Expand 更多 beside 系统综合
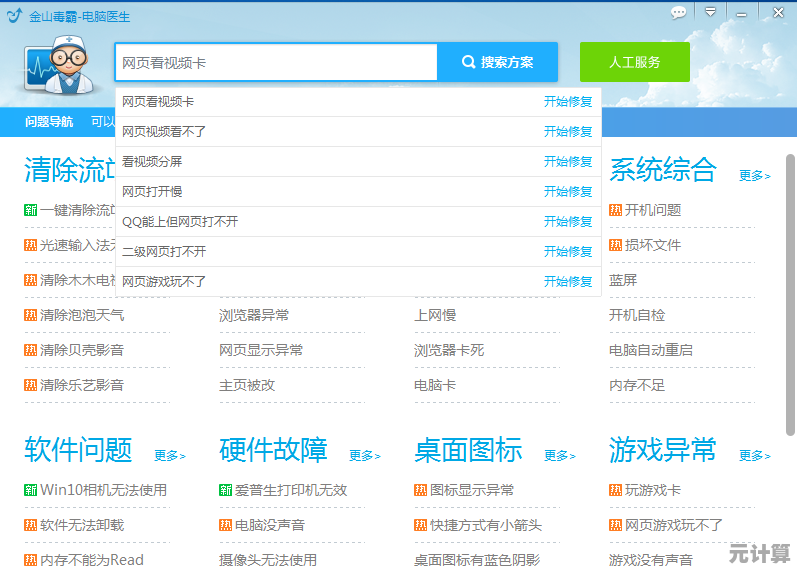 click(x=754, y=175)
